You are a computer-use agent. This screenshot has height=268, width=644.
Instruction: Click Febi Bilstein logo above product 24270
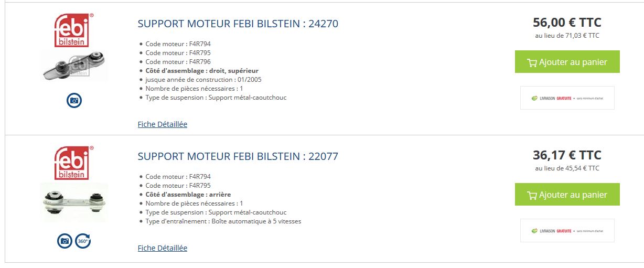coord(74,30)
